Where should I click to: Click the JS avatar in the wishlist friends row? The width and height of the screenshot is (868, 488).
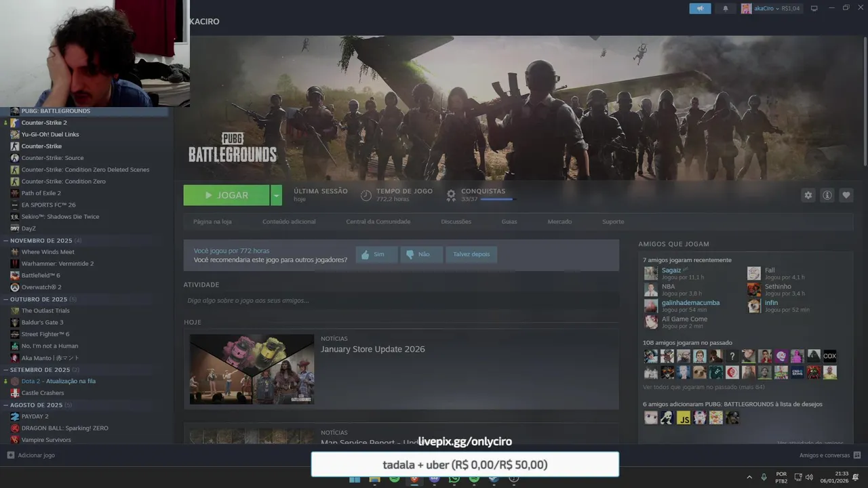[x=684, y=418]
